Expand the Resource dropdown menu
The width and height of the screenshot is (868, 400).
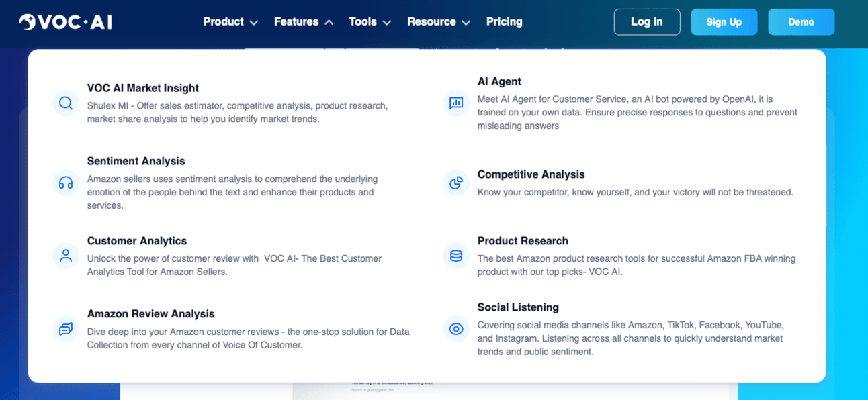[x=438, y=22]
